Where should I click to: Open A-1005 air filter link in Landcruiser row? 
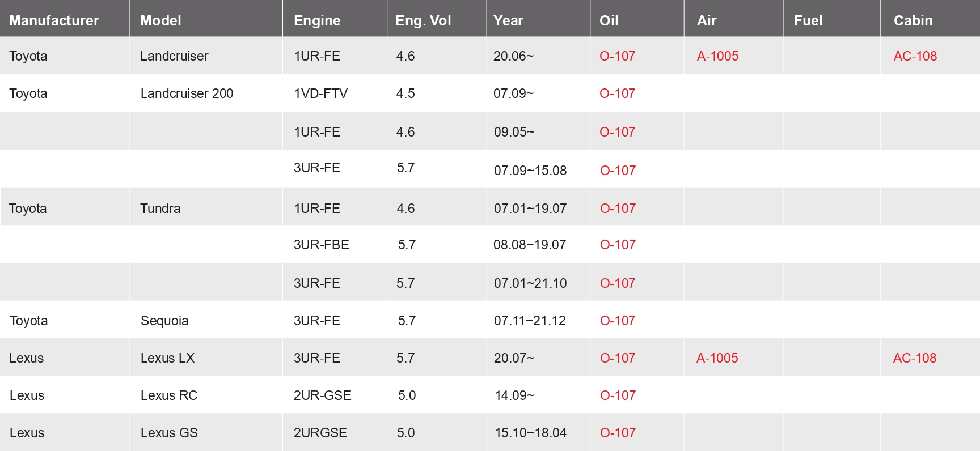[717, 56]
